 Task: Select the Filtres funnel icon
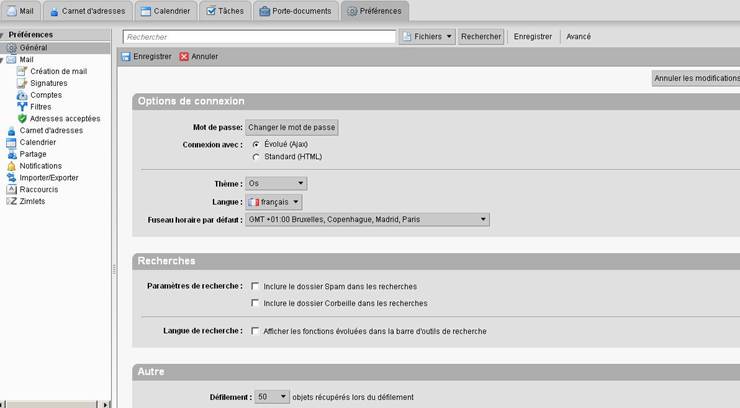tap(22, 107)
